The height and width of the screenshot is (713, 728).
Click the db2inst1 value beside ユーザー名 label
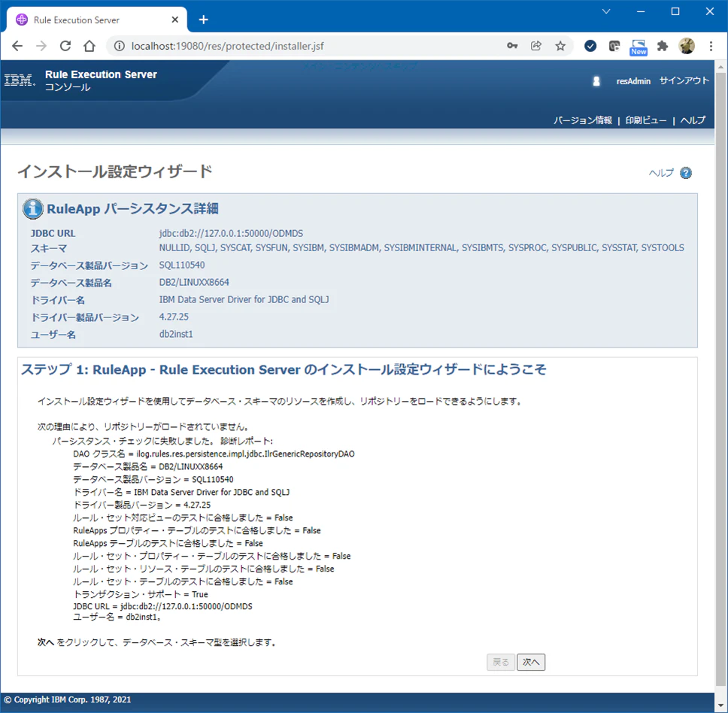click(x=176, y=334)
